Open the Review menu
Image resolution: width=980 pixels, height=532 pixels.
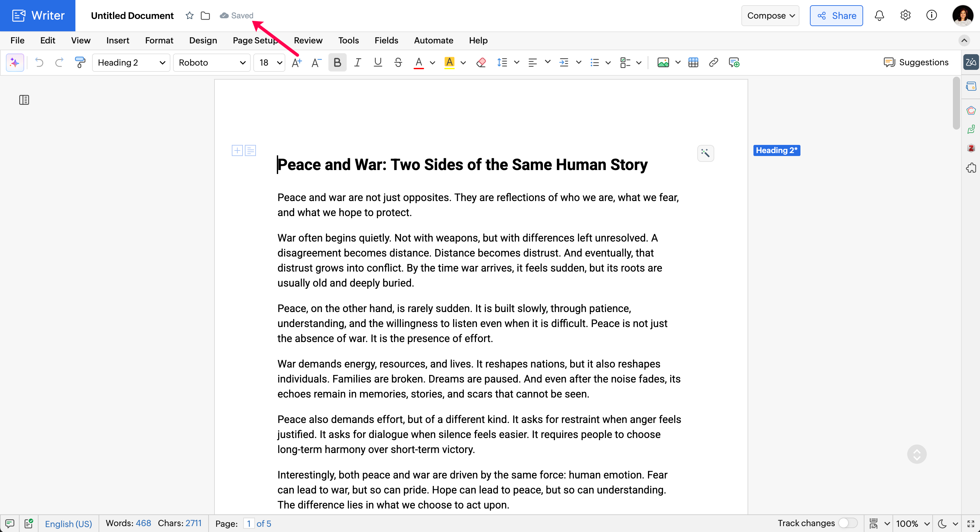tap(308, 40)
